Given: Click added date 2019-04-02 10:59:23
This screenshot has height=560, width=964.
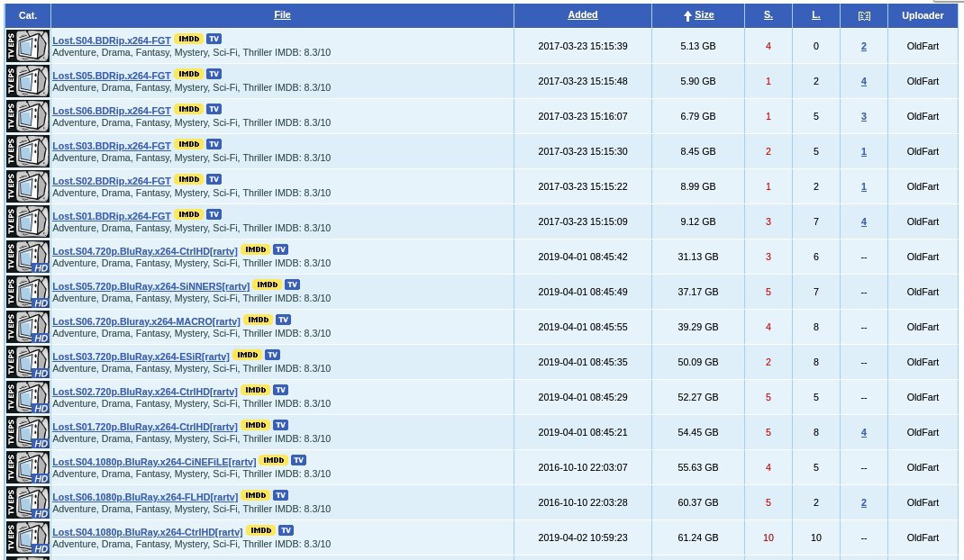Looking at the screenshot, I should [583, 537].
